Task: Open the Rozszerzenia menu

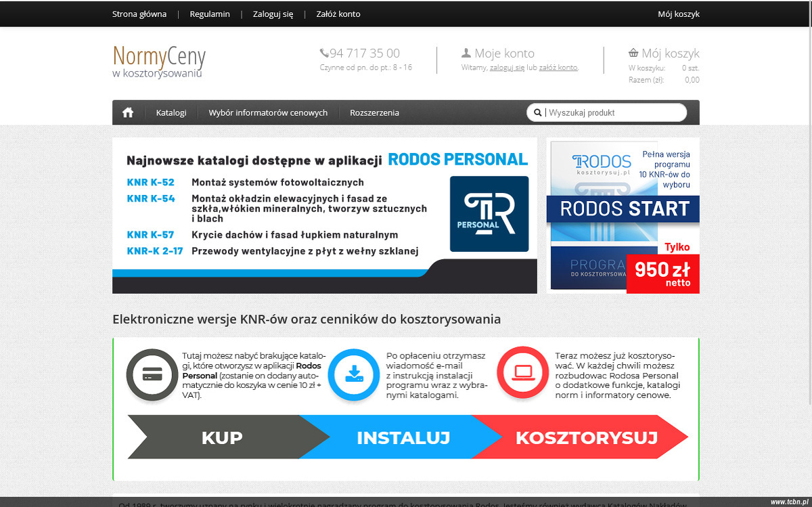Action: (375, 112)
